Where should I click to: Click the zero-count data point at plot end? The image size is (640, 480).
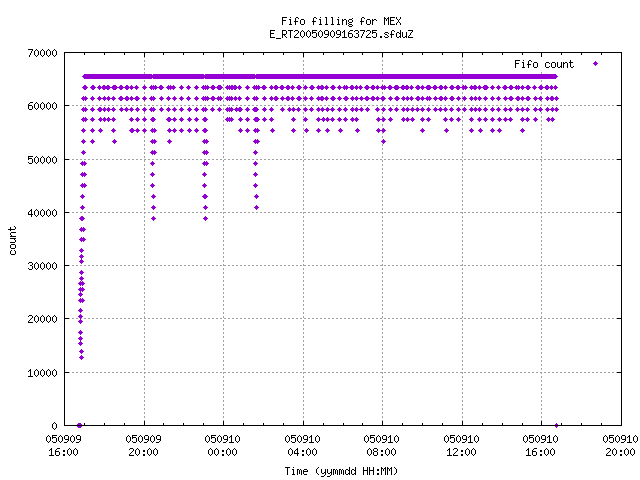click(556, 425)
